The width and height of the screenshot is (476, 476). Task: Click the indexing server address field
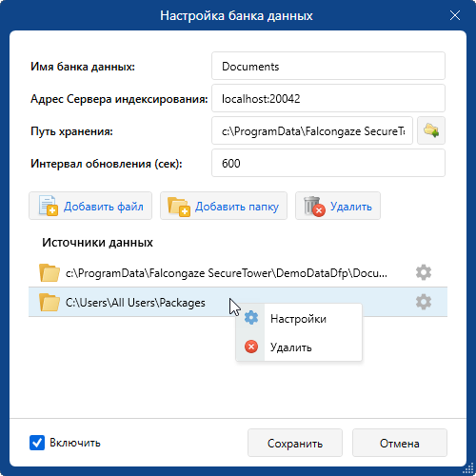(328, 98)
